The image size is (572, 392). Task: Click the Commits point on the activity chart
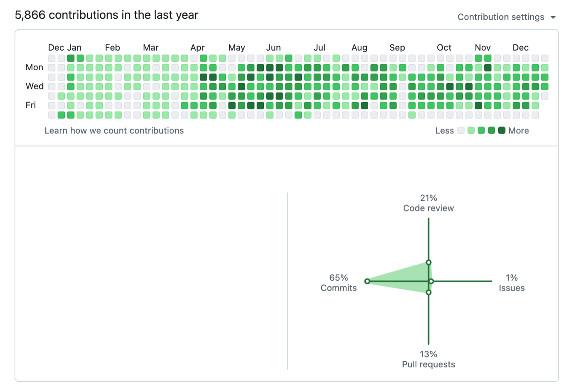[x=367, y=281]
